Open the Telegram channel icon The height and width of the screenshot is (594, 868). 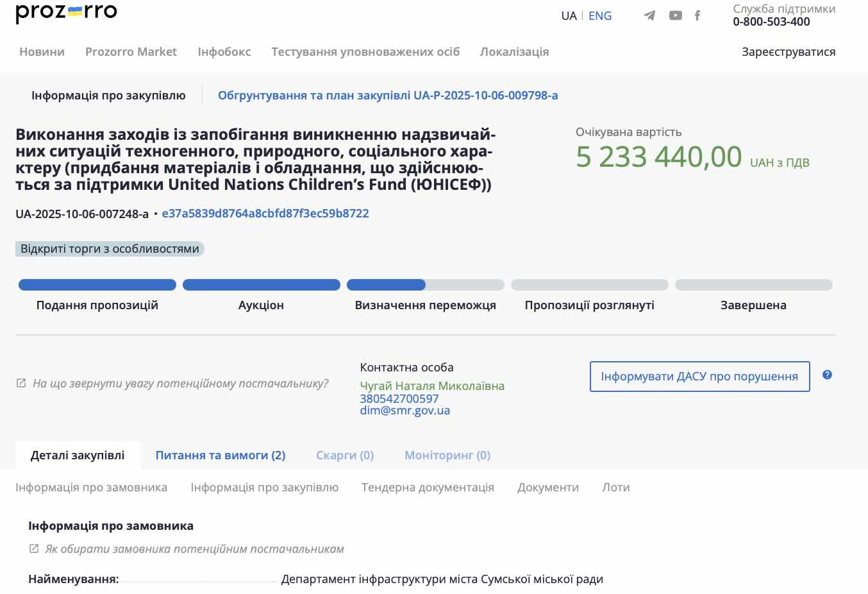point(649,15)
